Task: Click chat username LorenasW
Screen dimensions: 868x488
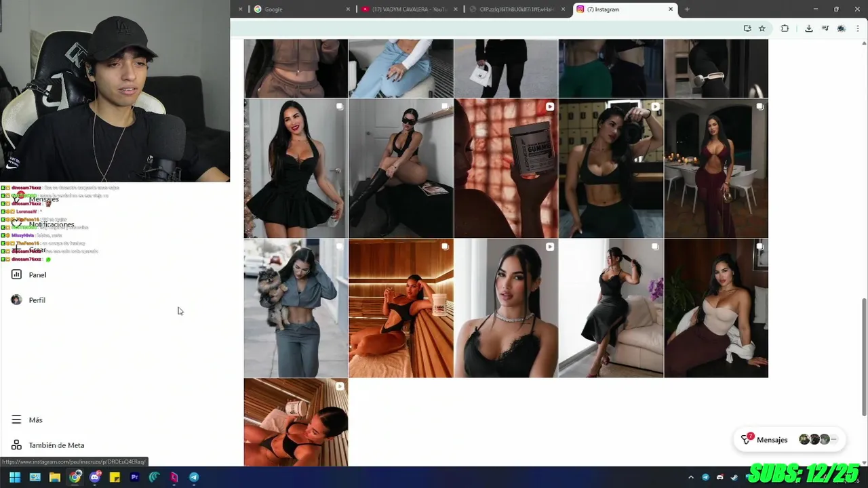Action: pyautogui.click(x=26, y=211)
